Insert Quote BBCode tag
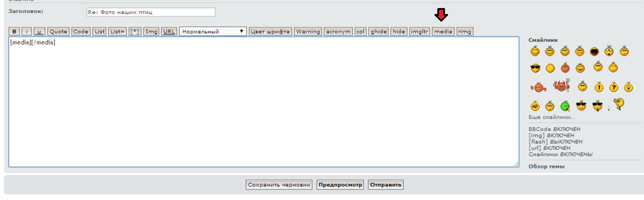 click(58, 31)
